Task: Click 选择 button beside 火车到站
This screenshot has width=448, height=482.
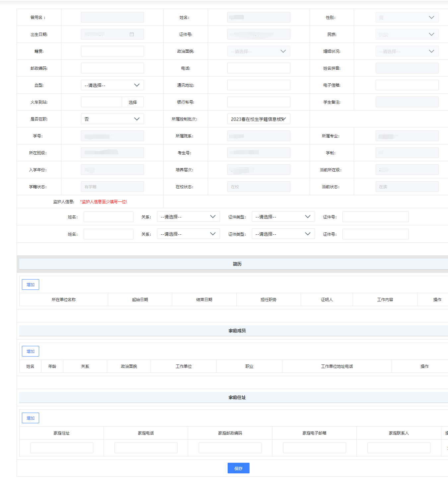Action: (133, 102)
